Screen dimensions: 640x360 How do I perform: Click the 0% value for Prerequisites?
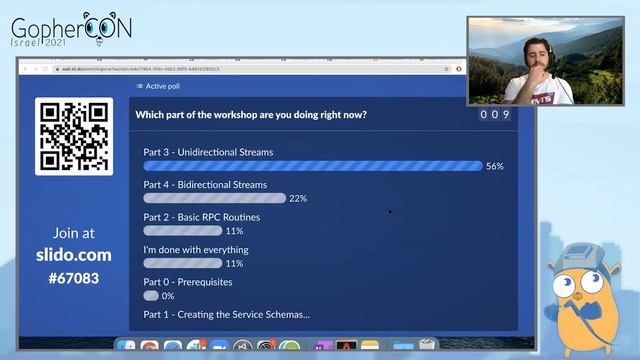click(168, 296)
